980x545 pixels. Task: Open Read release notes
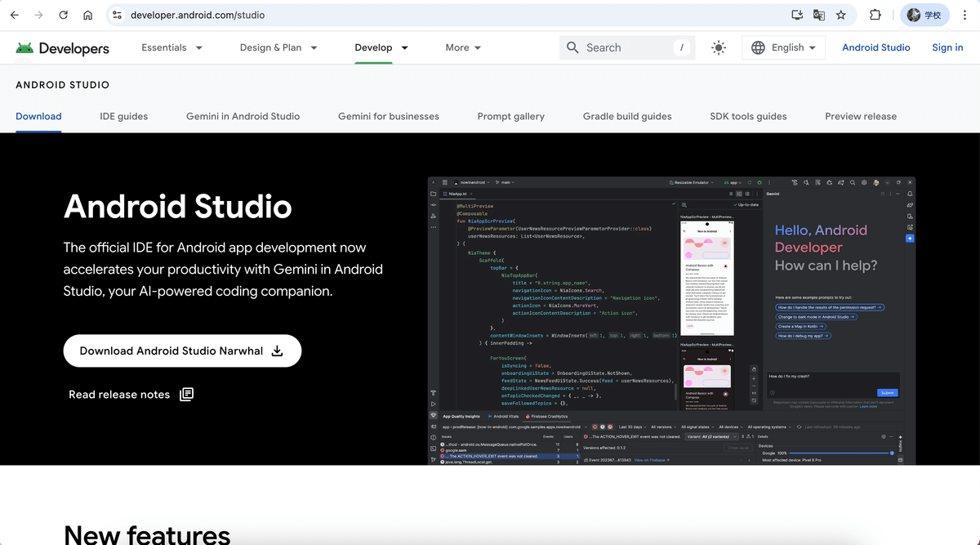point(119,394)
